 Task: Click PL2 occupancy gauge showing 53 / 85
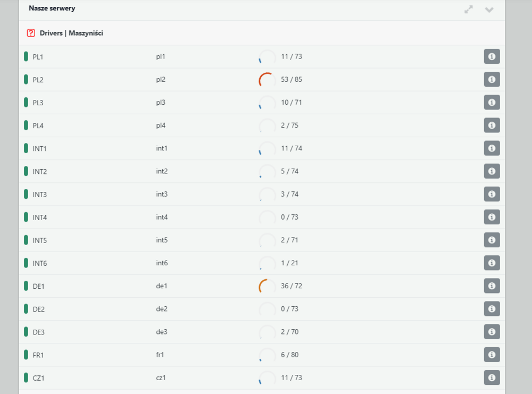pyautogui.click(x=267, y=80)
